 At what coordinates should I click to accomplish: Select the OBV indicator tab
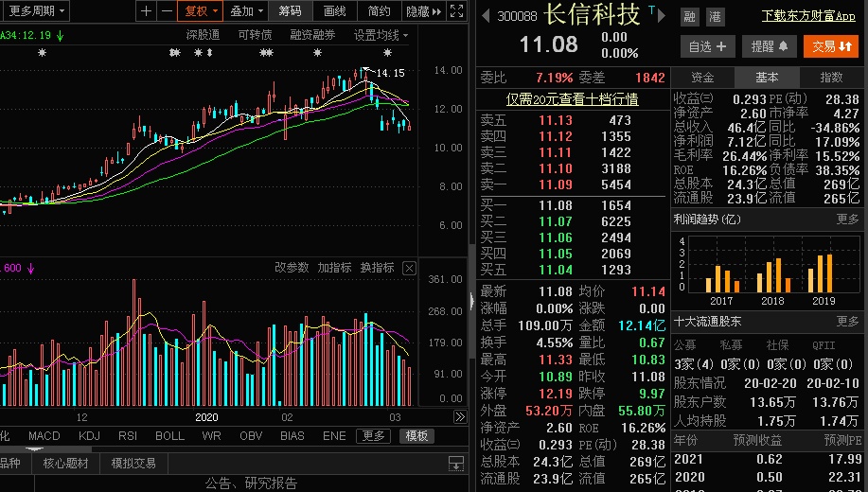[251, 436]
